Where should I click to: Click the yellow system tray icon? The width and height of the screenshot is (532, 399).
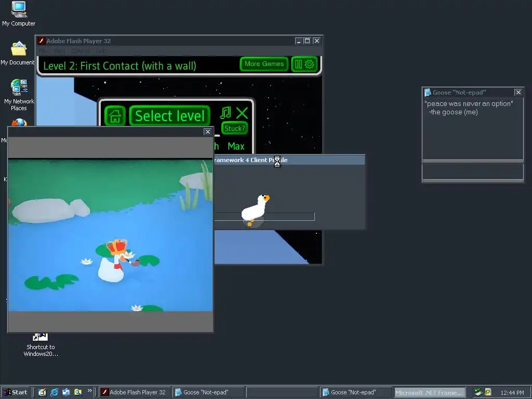coord(488,392)
